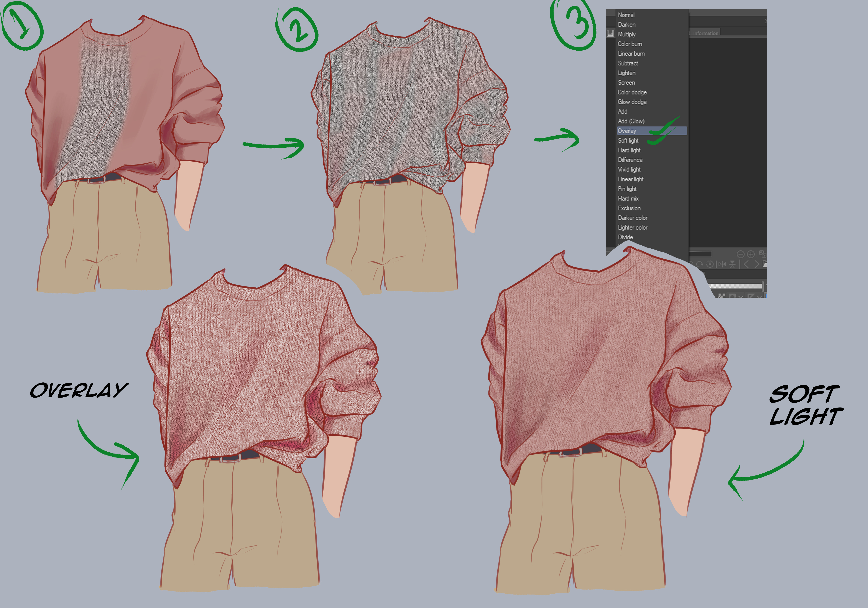
Task: Choose Soft light from blend list
Action: (628, 141)
